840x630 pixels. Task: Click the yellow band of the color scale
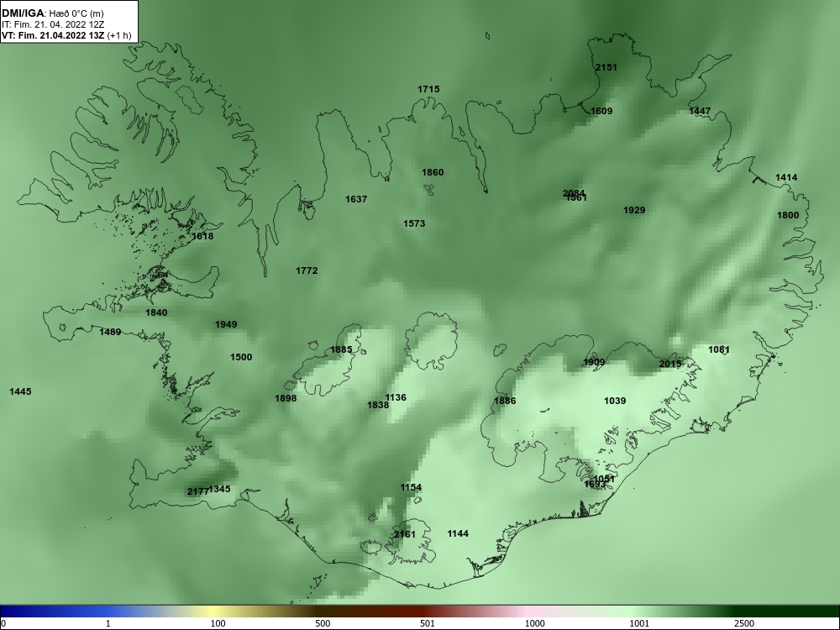pyautogui.click(x=213, y=612)
